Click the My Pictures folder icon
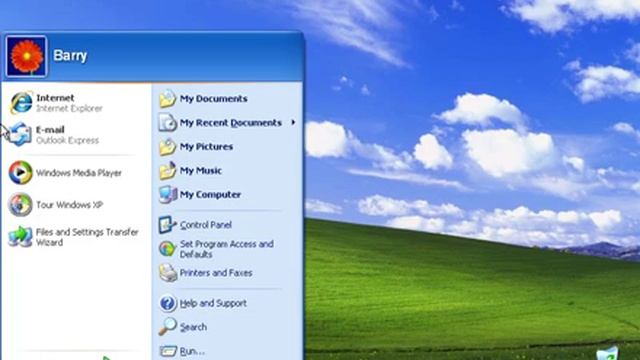The image size is (640, 360). tap(167, 147)
